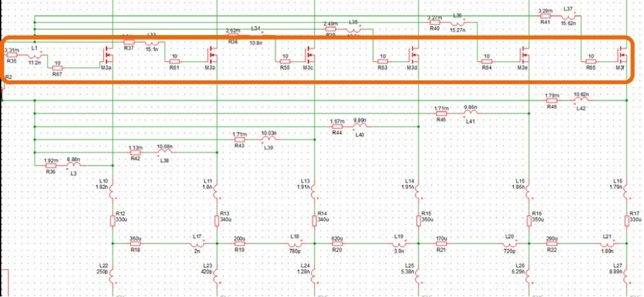Click the 8.89n value of L27
Viewport: 644px width, 297px height.
(617, 271)
